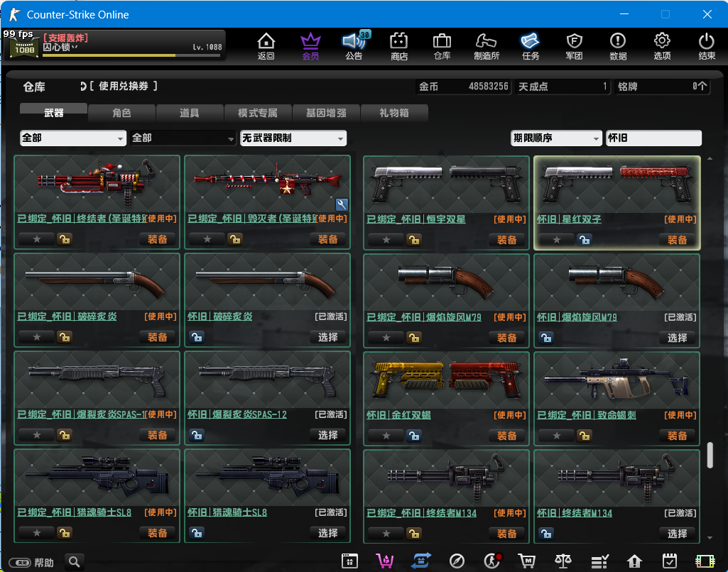The height and width of the screenshot is (572, 728).
Task: Toggle blue lock on unbound 破碎炙炎 card
Action: [197, 337]
